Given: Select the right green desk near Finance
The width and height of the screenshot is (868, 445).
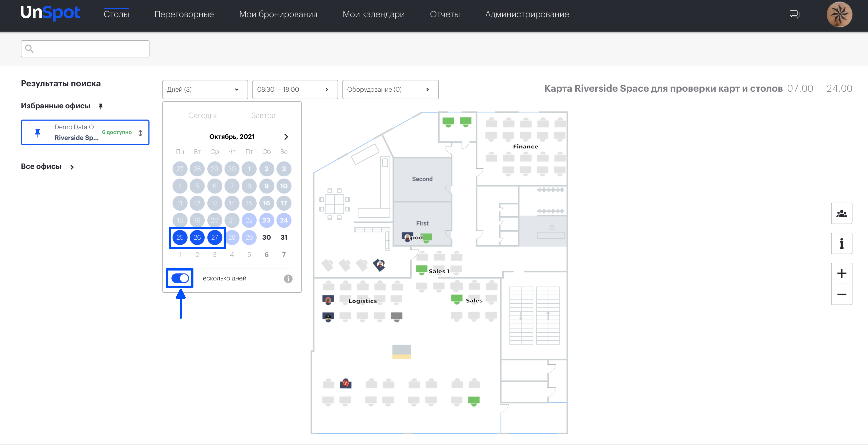Looking at the screenshot, I should 466,122.
